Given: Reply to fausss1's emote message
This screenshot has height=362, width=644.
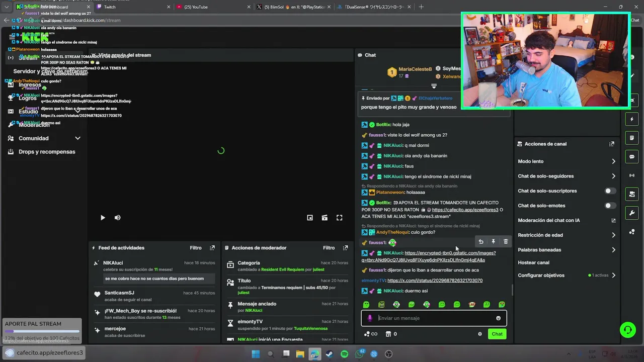Looking at the screenshot, I should point(481,242).
